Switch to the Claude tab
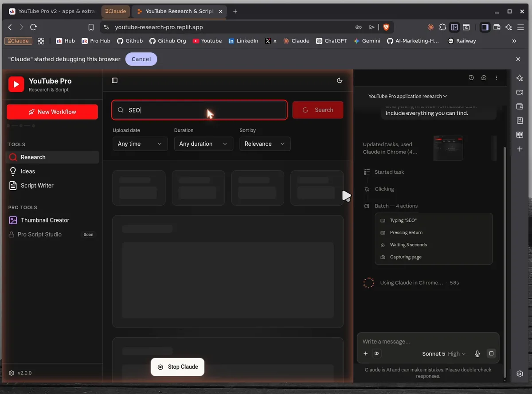Screen dimensions: 532x394 [x=115, y=11]
